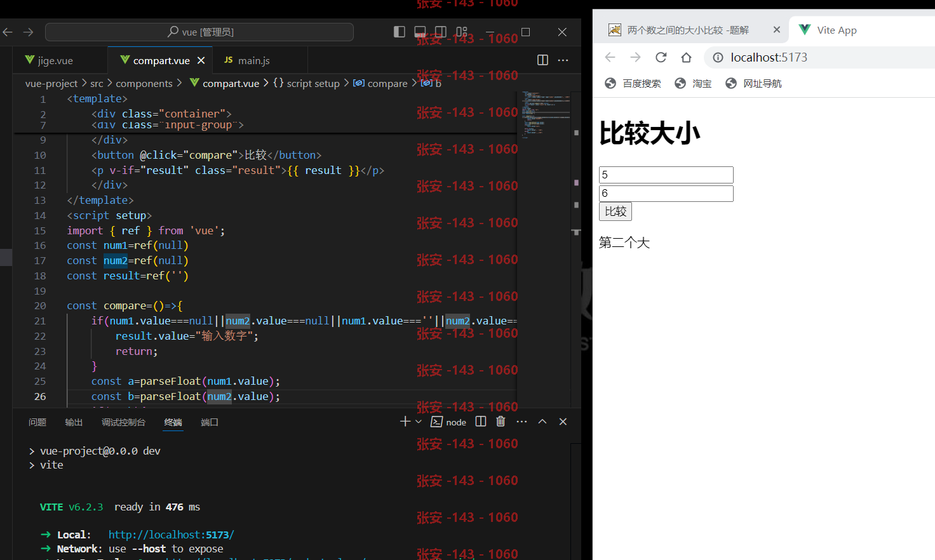Screen dimensions: 935x560
Task: Create a new terminal with plus icon
Action: (405, 422)
